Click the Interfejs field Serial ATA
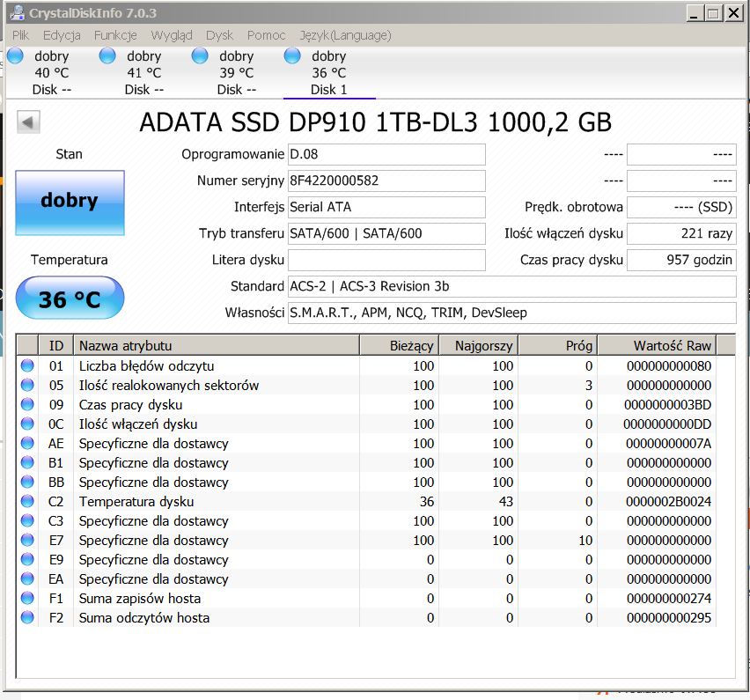Viewport: 750px width, 700px height. coord(386,207)
